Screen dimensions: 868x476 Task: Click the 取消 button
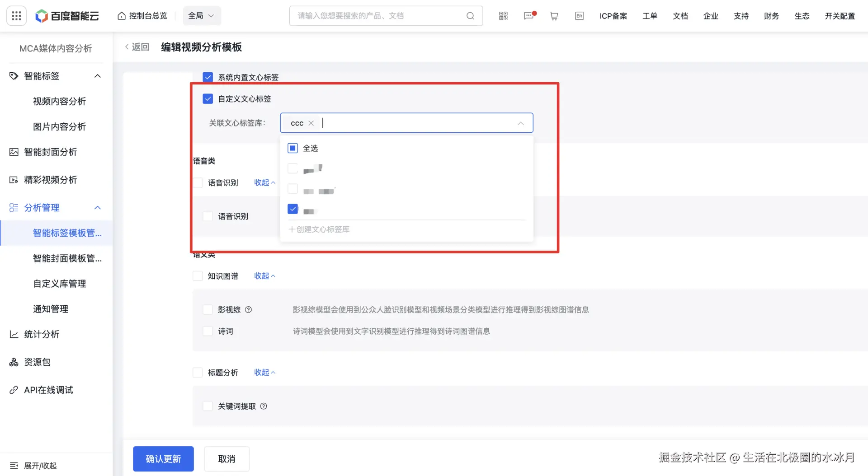click(x=226, y=459)
